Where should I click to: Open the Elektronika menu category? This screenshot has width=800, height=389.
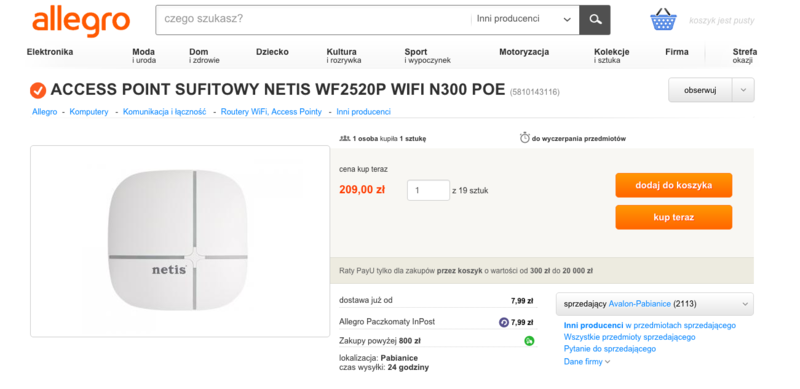[50, 52]
